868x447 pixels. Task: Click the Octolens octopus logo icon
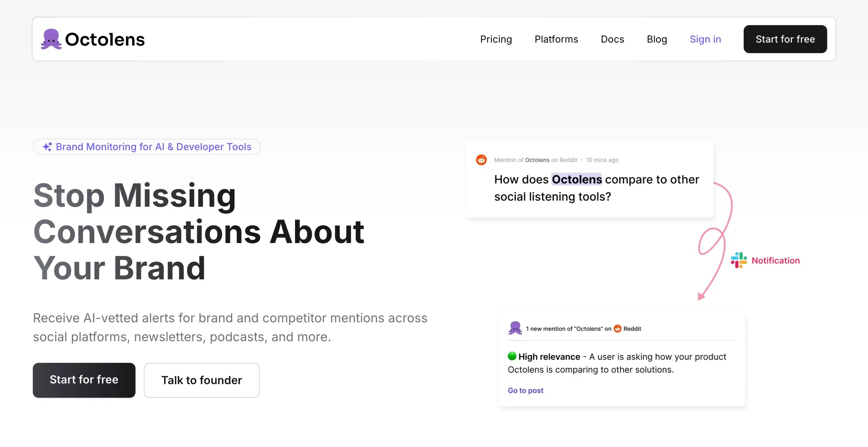coord(51,39)
